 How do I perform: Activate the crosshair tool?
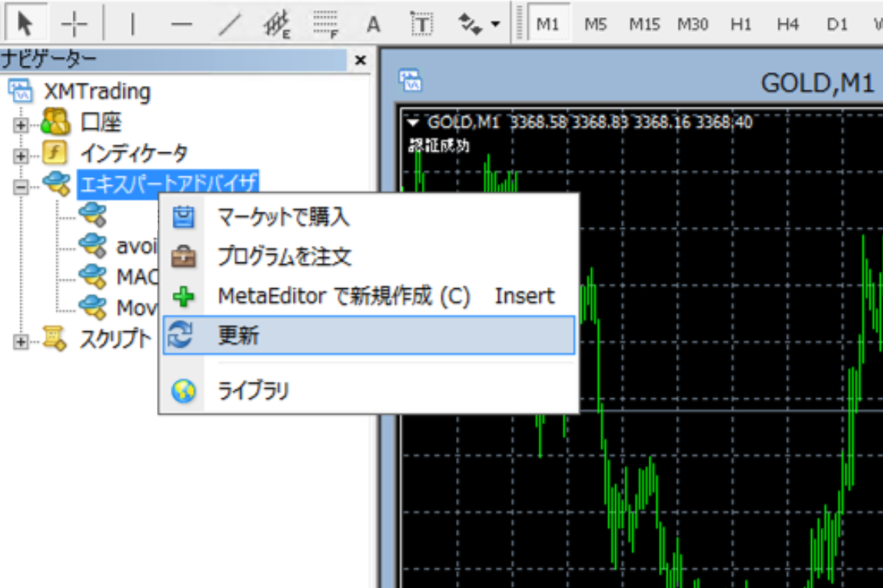click(75, 24)
